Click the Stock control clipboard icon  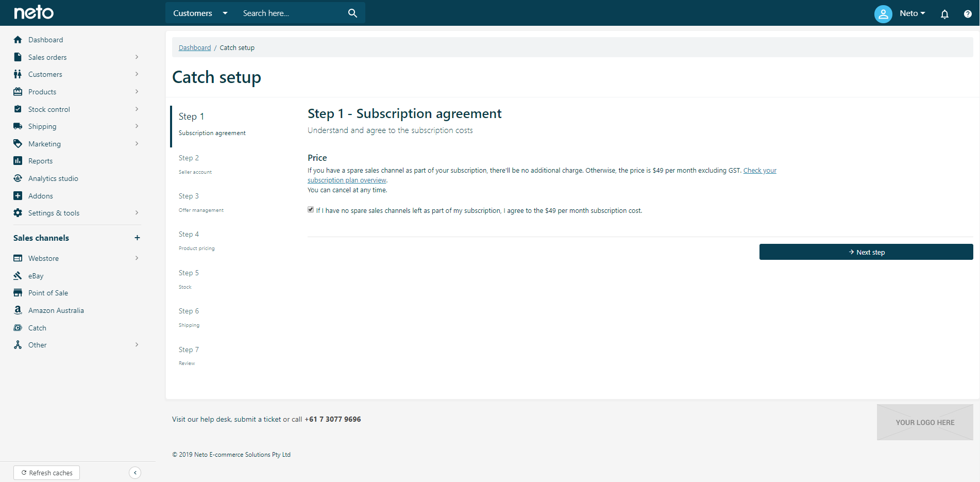pyautogui.click(x=18, y=109)
